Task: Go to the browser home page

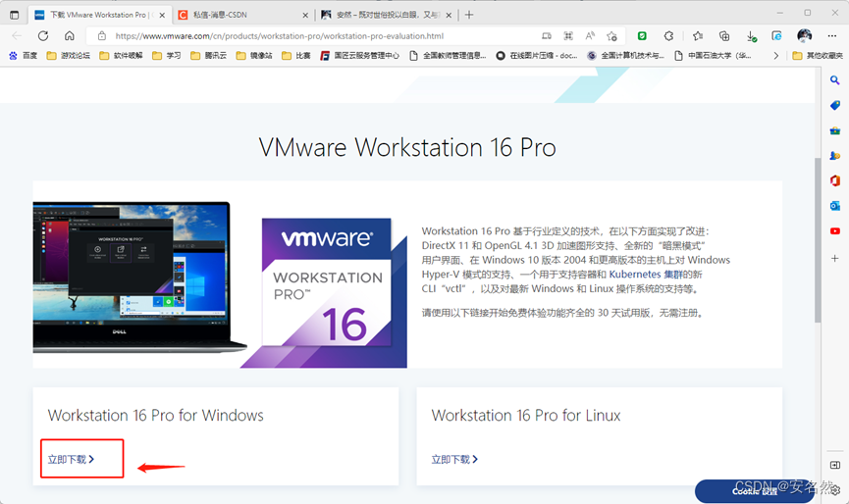Action: click(70, 35)
